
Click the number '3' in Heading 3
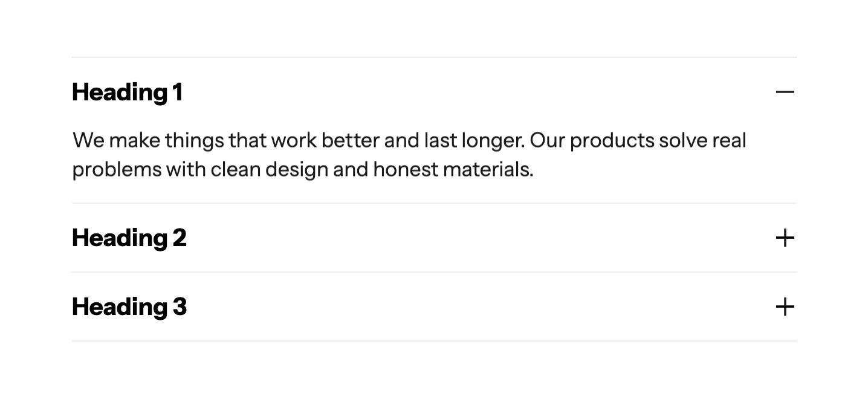(x=180, y=307)
